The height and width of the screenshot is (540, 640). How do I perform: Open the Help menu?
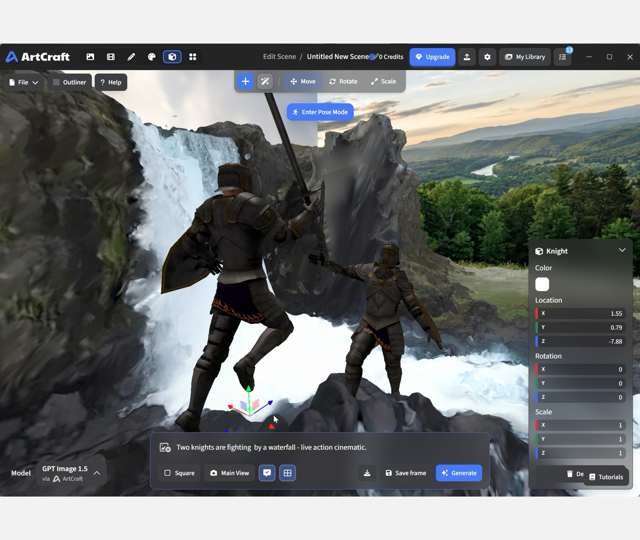pyautogui.click(x=111, y=82)
